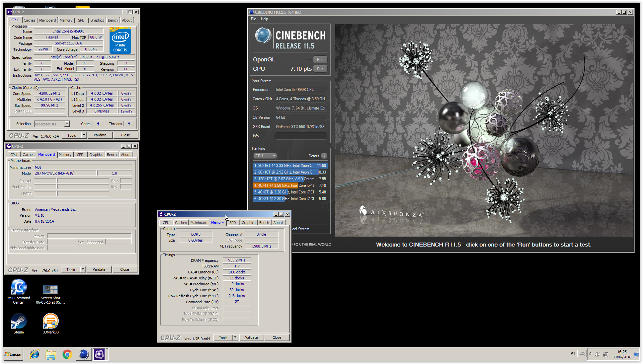This screenshot has height=364, width=643.
Task: Click the PT language indicator
Action: pos(573,354)
